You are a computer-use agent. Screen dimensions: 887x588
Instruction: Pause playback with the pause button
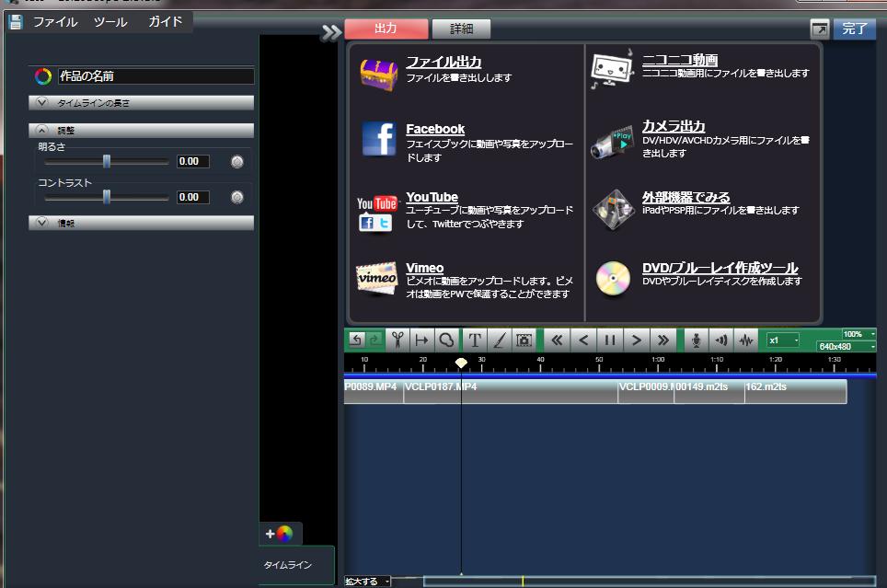click(610, 340)
